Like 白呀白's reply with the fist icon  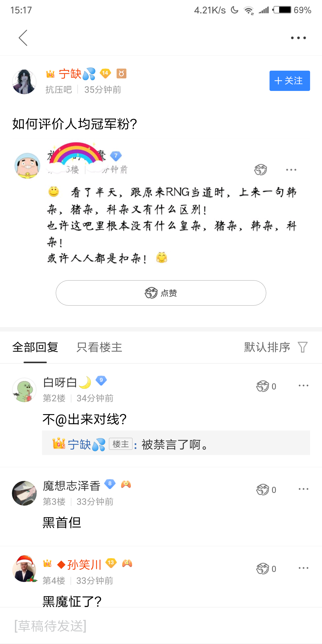[x=263, y=386]
